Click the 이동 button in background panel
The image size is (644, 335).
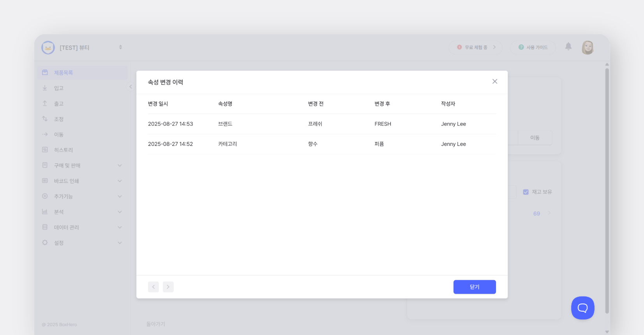535,138
